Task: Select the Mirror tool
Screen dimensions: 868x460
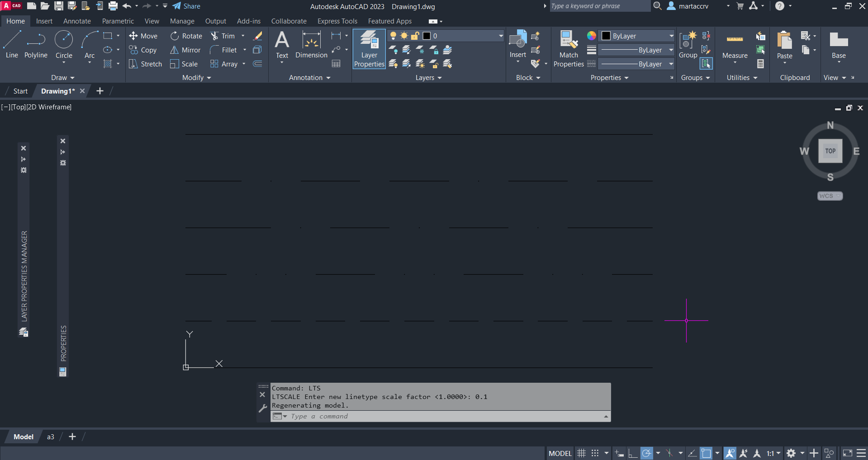Action: coord(185,50)
